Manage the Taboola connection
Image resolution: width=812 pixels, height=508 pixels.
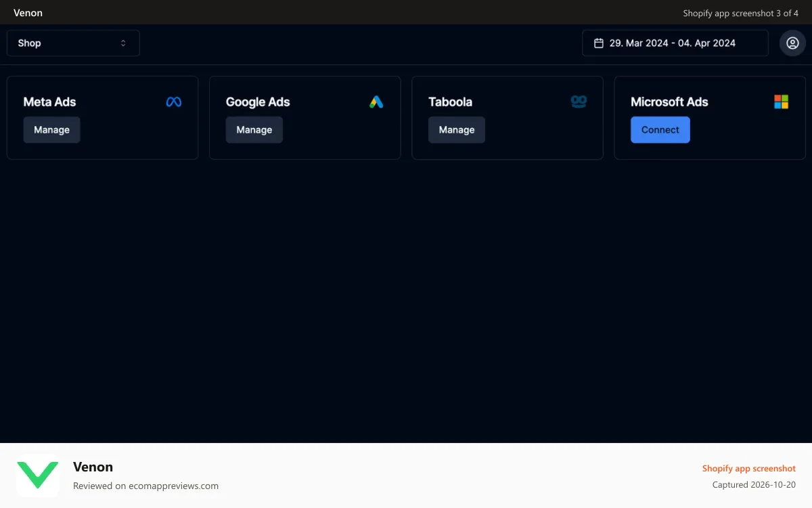[457, 129]
